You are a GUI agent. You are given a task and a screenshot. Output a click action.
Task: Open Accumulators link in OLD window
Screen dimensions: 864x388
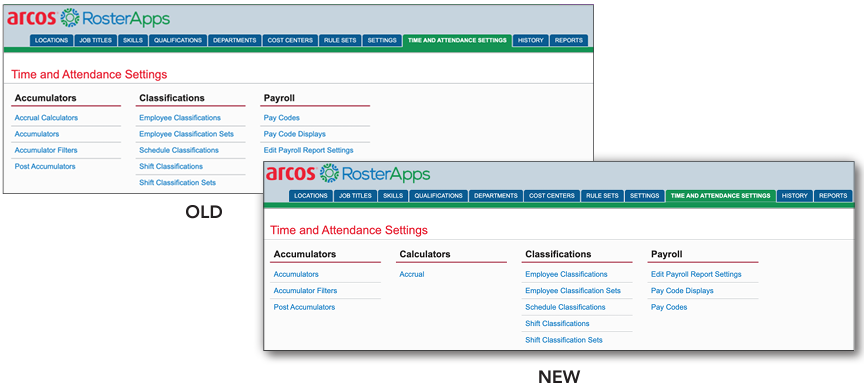coord(37,134)
